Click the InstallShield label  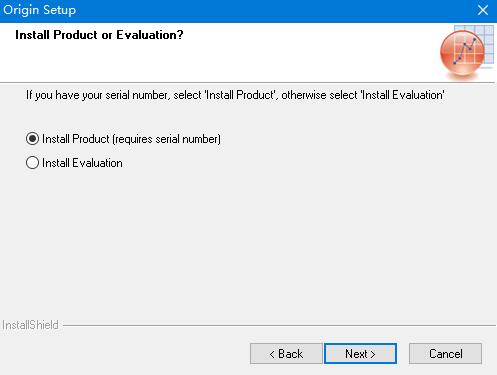click(30, 325)
